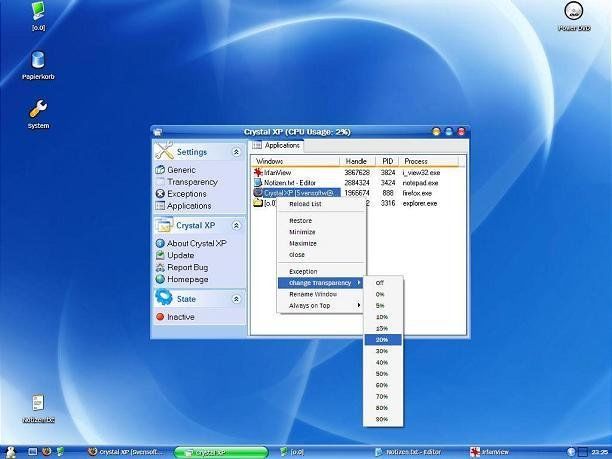This screenshot has width=612, height=459.
Task: Choose Maximize in the context menu
Action: tap(320, 243)
